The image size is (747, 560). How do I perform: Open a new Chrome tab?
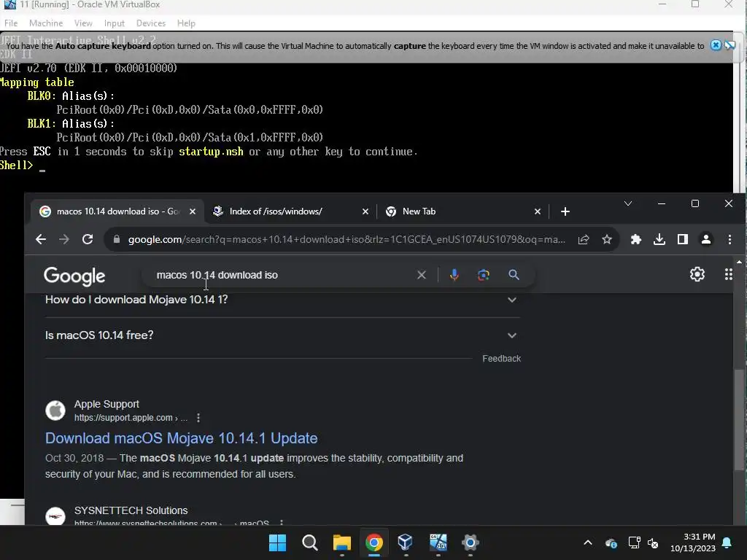click(565, 211)
